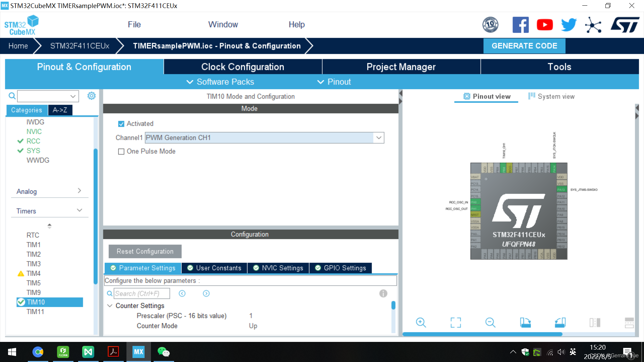This screenshot has width=644, height=362.
Task: Go to previous parameter search result
Action: pyautogui.click(x=182, y=294)
